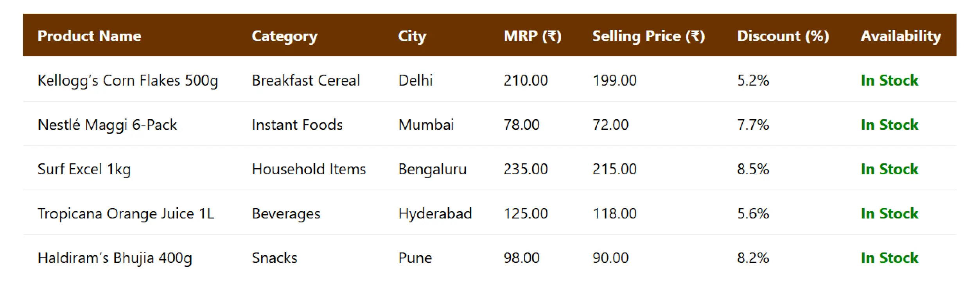Select the 72.00 selling price cell

coord(610,125)
